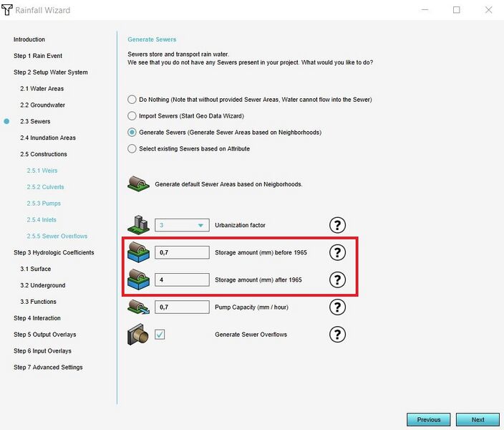The image size is (504, 430).
Task: Click the Previous button
Action: [429, 419]
